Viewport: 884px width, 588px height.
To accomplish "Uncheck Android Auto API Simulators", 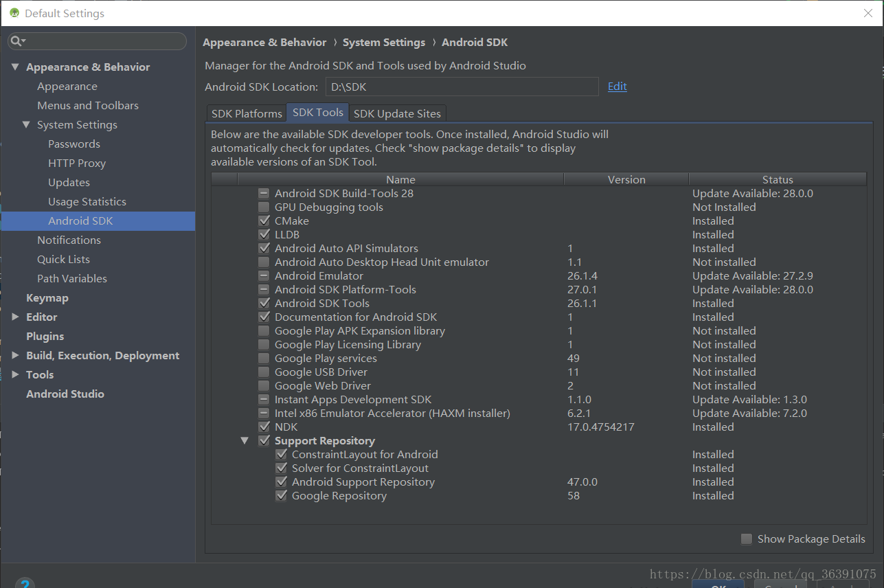I will tap(264, 249).
